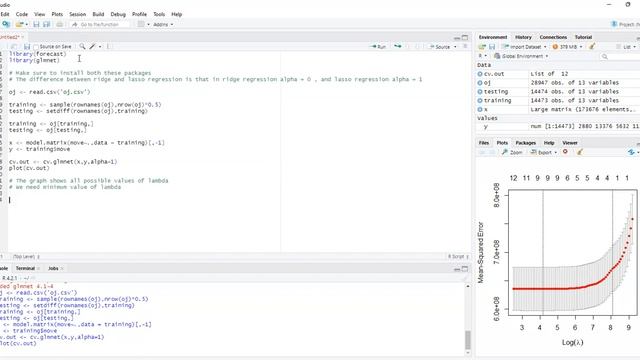
Task: Open find/replace magnifier in editor
Action: point(82,47)
